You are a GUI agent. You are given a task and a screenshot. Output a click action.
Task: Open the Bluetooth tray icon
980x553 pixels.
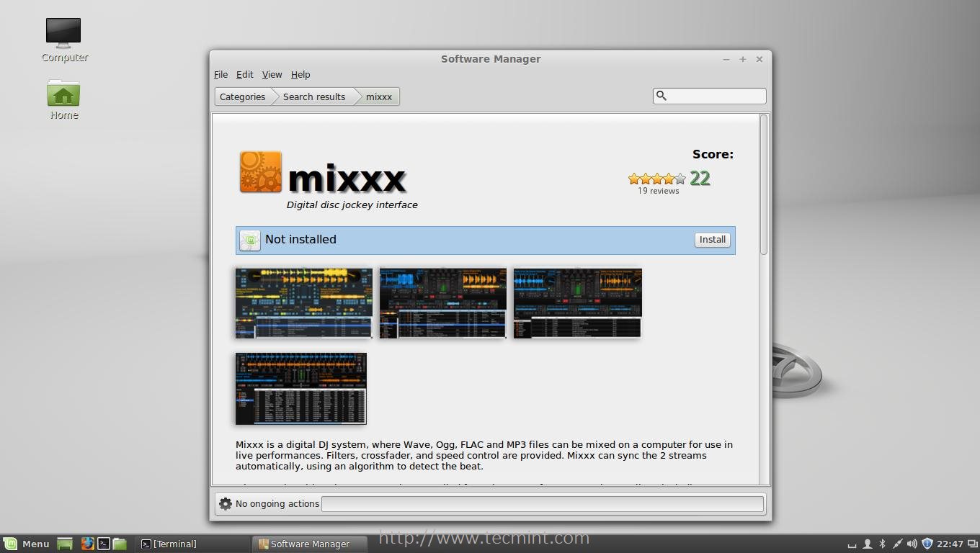[x=882, y=544]
